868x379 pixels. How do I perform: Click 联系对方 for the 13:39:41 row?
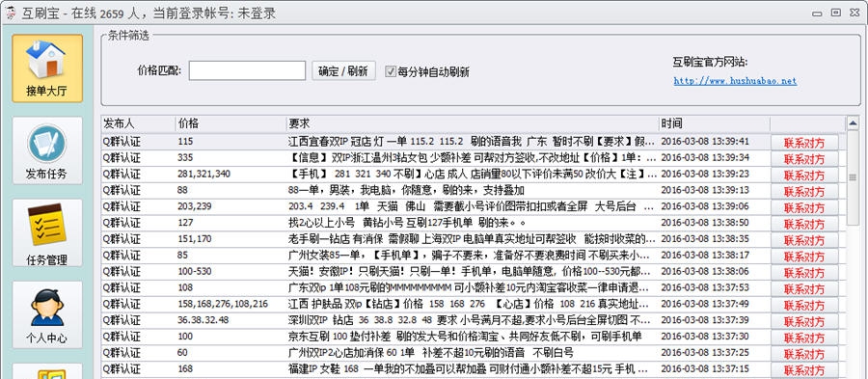click(804, 143)
